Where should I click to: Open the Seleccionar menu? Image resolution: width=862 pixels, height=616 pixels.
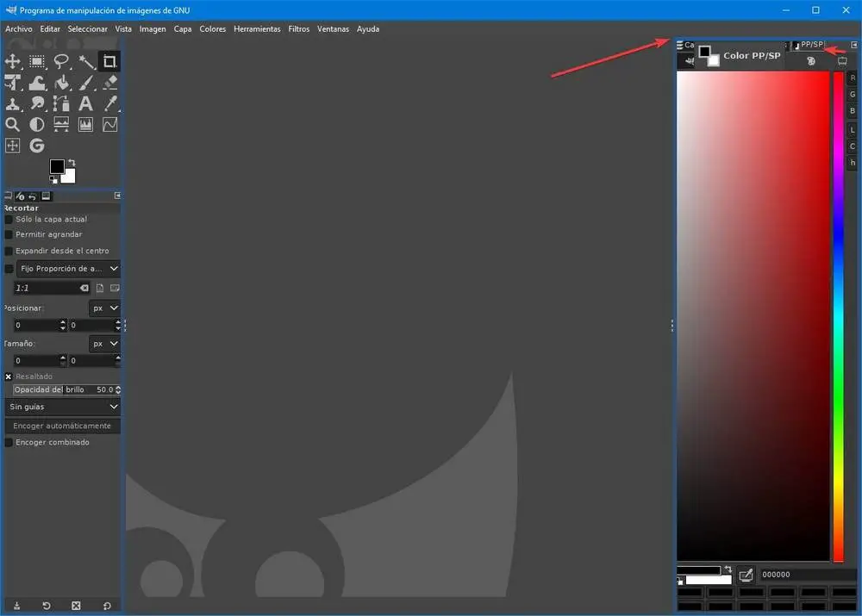(87, 29)
